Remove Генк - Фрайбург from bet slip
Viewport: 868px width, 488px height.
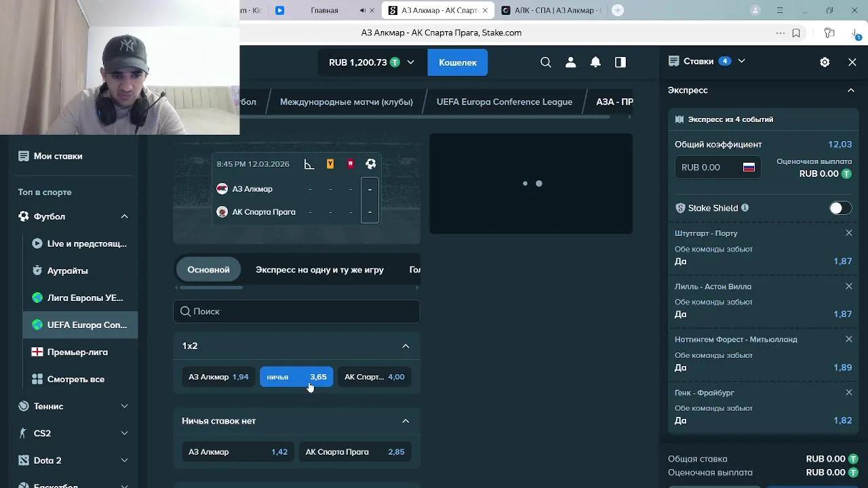click(x=849, y=392)
